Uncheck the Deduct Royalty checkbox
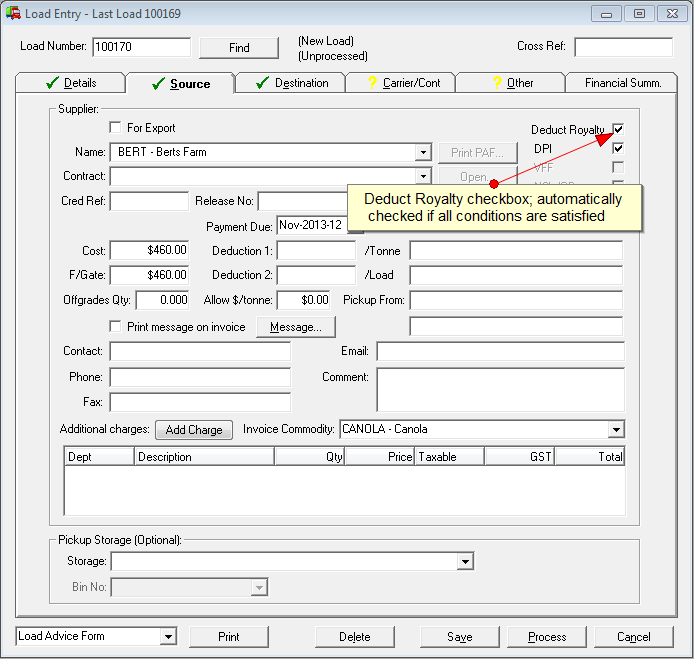This screenshot has height=659, width=694. tap(618, 130)
